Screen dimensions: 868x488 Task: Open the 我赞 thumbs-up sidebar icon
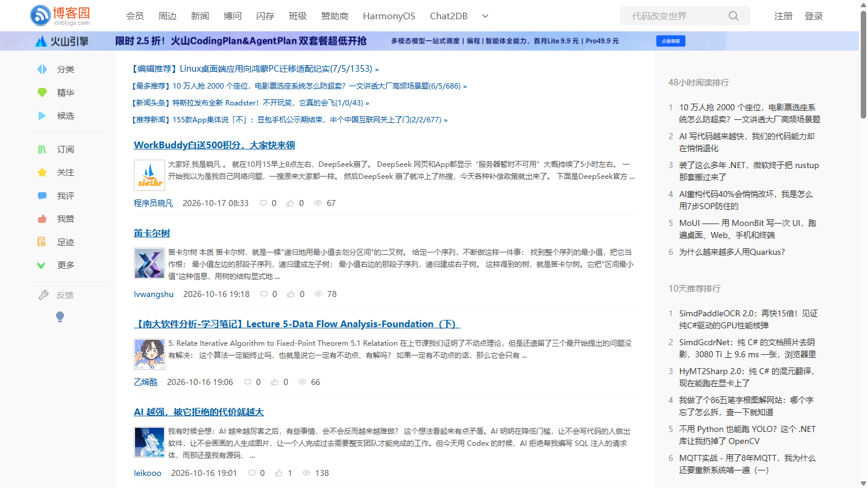[x=42, y=219]
